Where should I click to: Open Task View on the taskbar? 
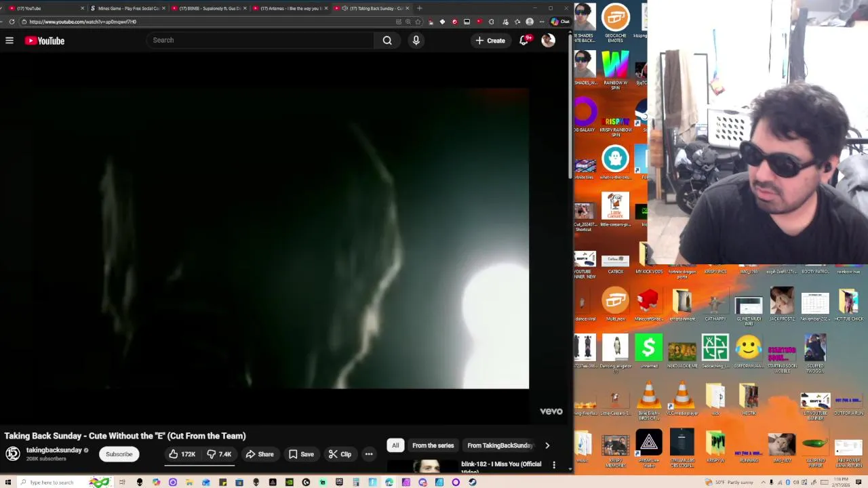click(x=123, y=482)
